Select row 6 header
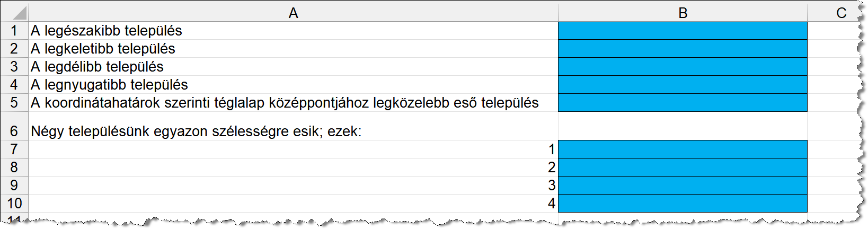 (x=14, y=131)
